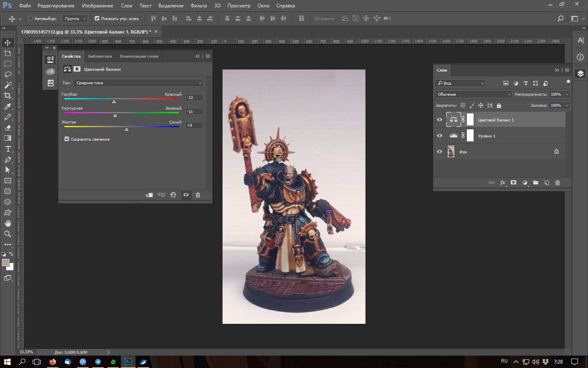The height and width of the screenshot is (368, 588).
Task: Switch to the Композиции слоев tab
Action: [x=139, y=56]
